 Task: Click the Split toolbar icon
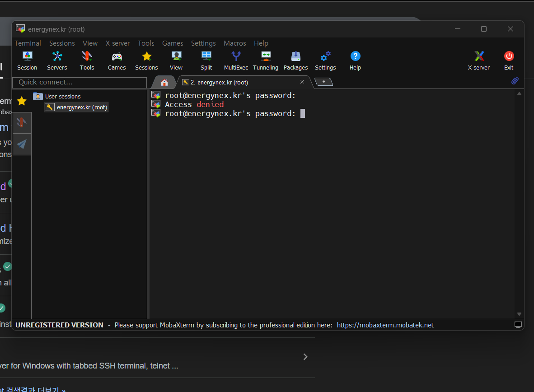click(206, 61)
